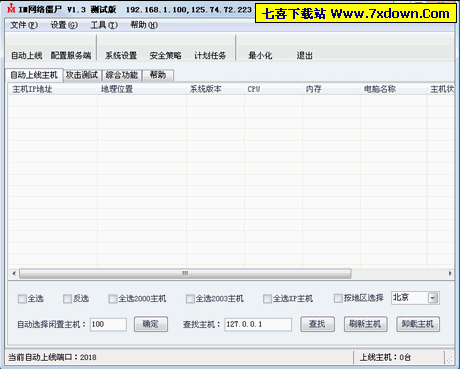Screen dimensions: 460x369
Task: Click the horizontal scrollbar right arrow
Action: pyautogui.click(x=450, y=273)
